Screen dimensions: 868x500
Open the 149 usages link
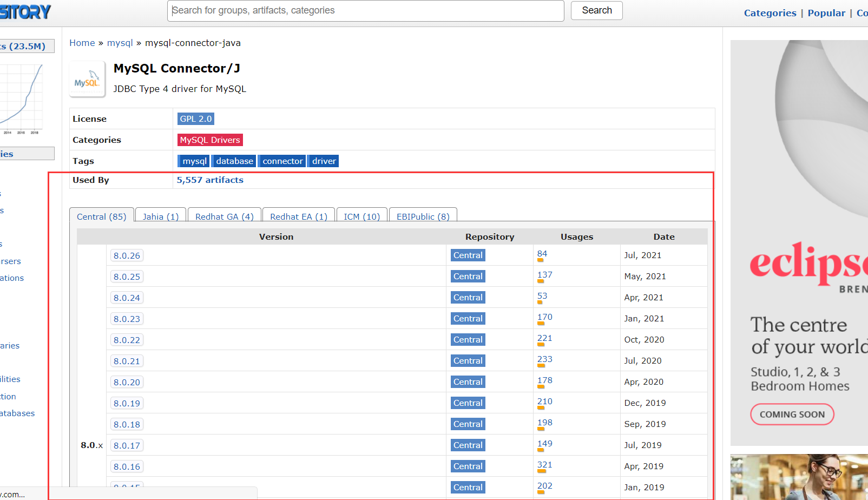(545, 444)
